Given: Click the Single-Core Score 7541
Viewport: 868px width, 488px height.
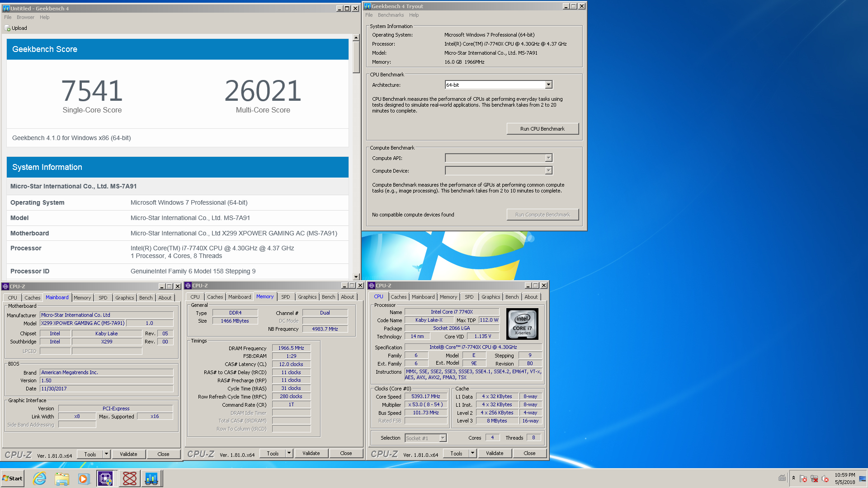Looking at the screenshot, I should click(92, 91).
